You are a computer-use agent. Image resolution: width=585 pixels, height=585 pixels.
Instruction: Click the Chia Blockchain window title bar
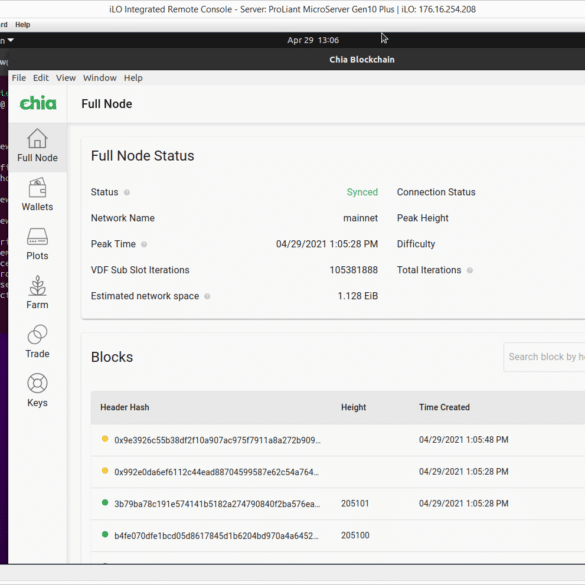362,60
